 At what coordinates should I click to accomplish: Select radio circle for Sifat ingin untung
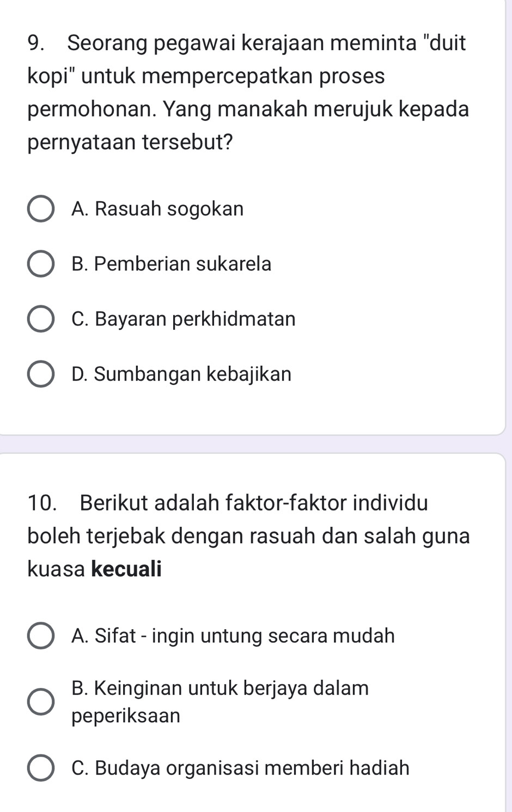tap(40, 636)
